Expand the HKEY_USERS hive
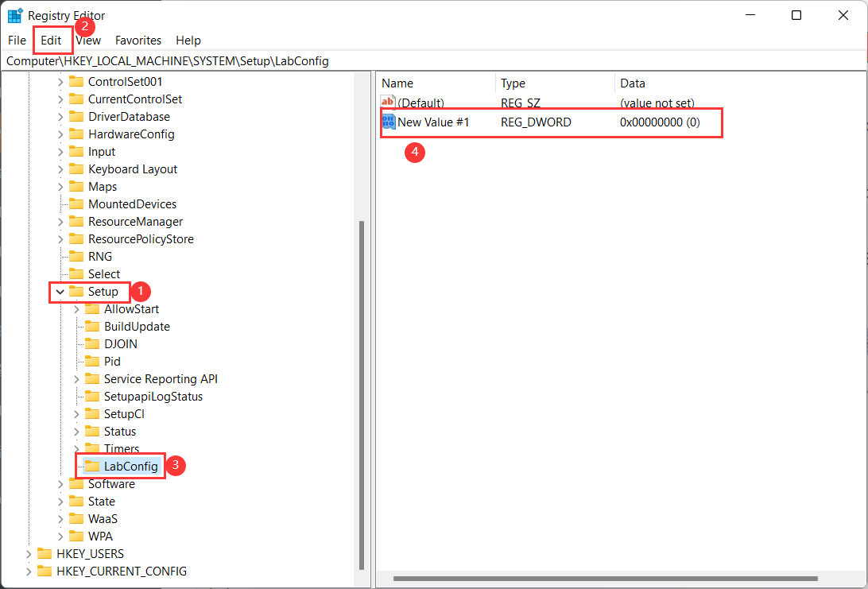Screen dimensions: 868x589 (x=29, y=554)
